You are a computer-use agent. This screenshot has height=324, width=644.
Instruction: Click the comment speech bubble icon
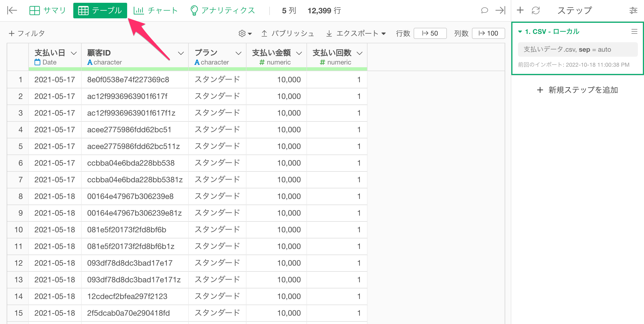point(484,11)
